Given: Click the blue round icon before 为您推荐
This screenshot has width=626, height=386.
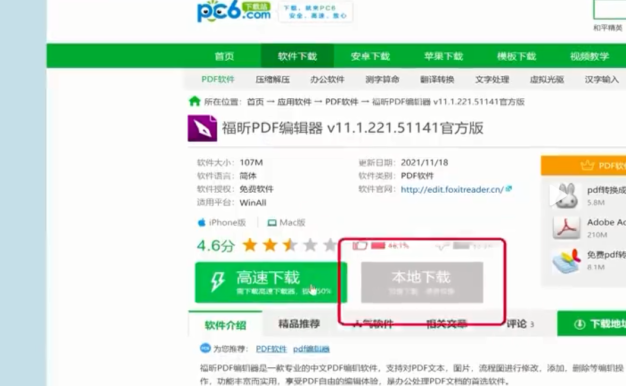Looking at the screenshot, I should 205,348.
